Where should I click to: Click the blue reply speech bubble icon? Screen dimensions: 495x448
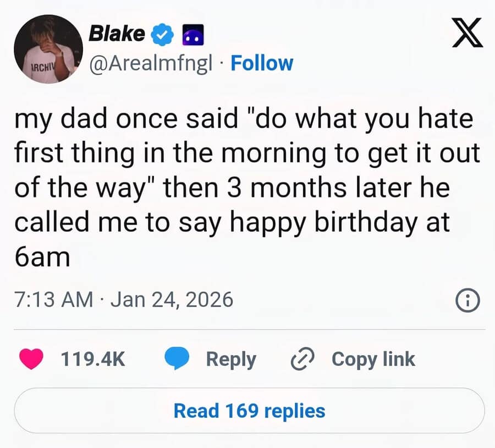pos(178,359)
